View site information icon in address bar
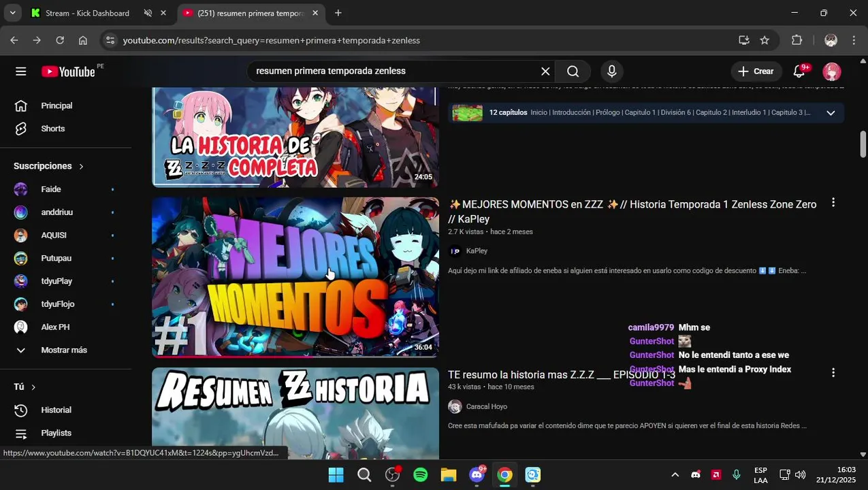 [x=110, y=40]
